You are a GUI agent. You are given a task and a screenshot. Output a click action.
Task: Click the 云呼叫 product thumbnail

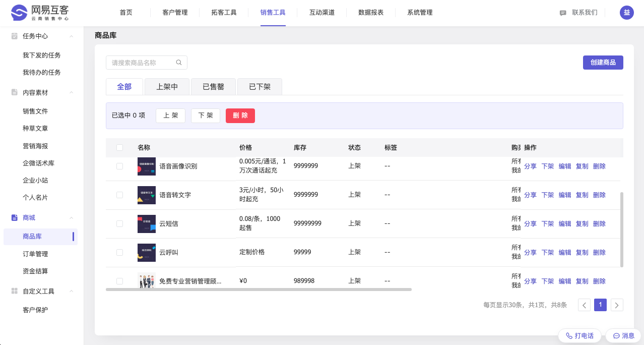[x=147, y=252]
